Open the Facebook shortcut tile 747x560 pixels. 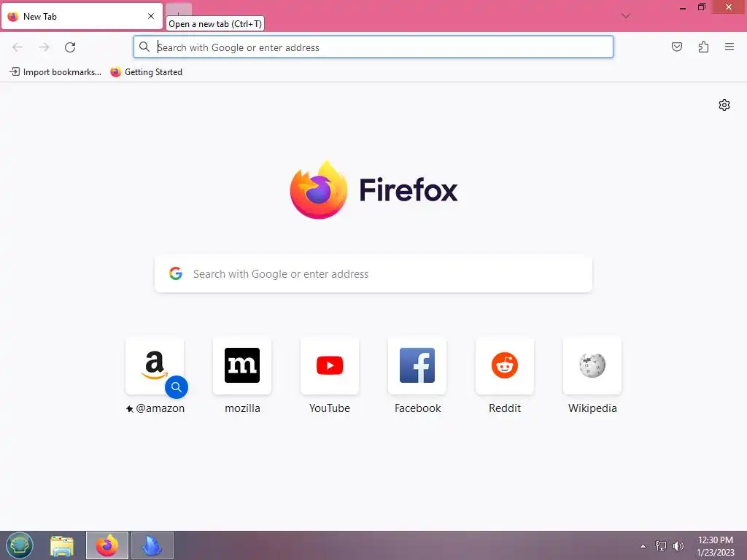[417, 366]
